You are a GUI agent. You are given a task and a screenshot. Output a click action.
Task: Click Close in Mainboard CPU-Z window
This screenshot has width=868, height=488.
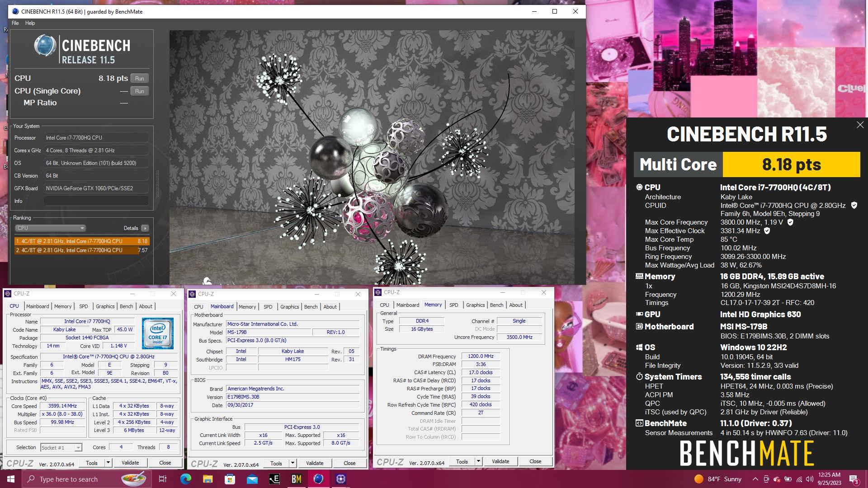tap(349, 463)
